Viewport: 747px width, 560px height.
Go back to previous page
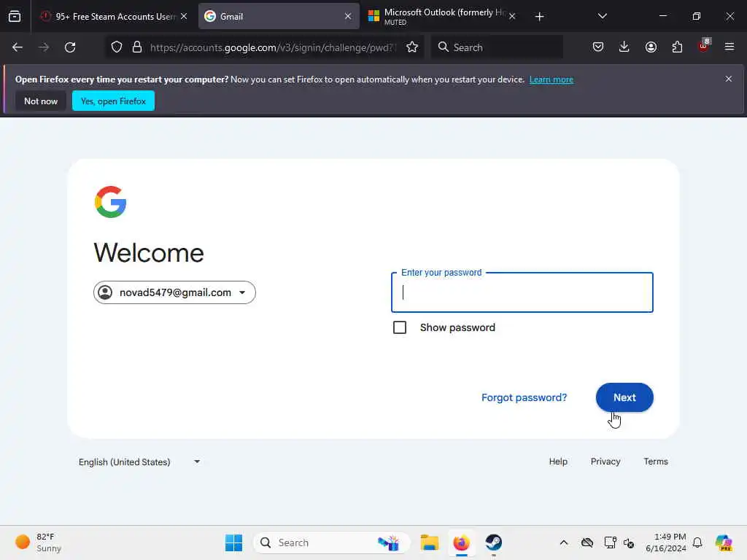[18, 47]
